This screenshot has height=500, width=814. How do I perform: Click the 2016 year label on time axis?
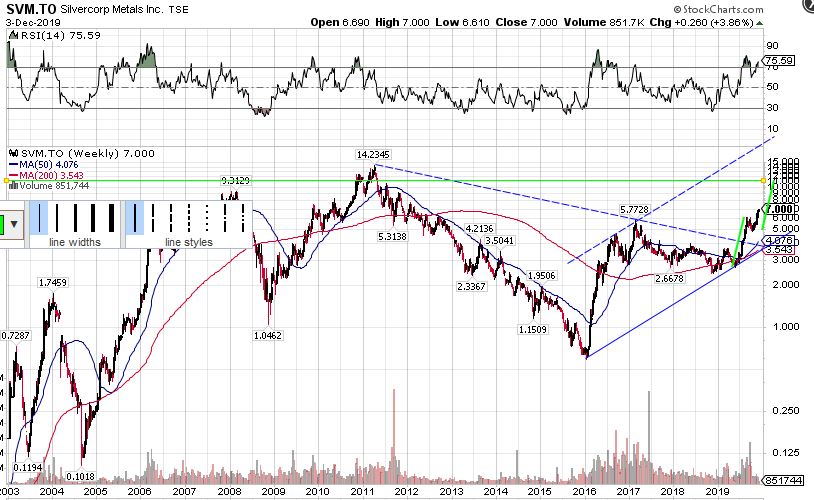coord(584,491)
